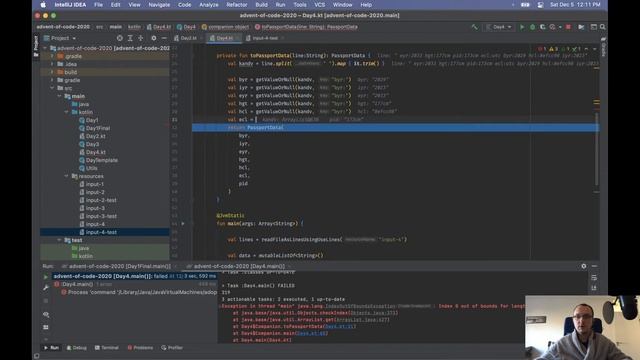640x360 pixels.
Task: Click Expand All icon in Project panel
Action: pyautogui.click(x=130, y=38)
